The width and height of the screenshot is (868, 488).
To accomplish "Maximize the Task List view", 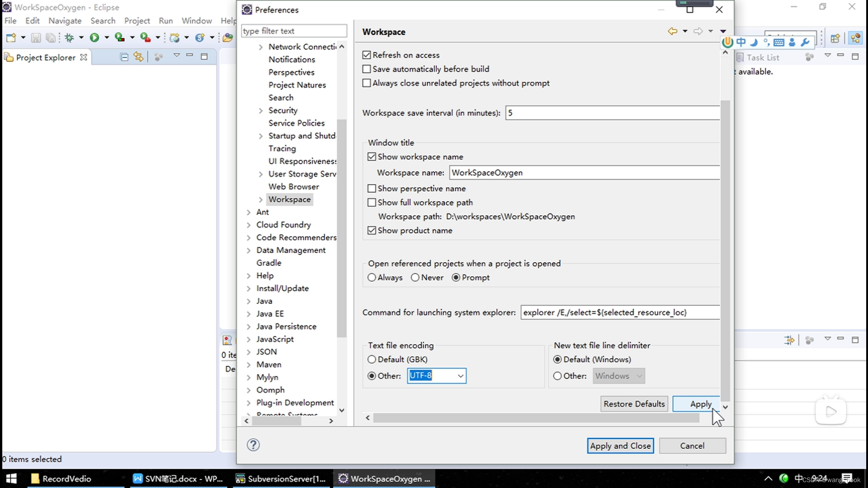I will click(x=855, y=56).
